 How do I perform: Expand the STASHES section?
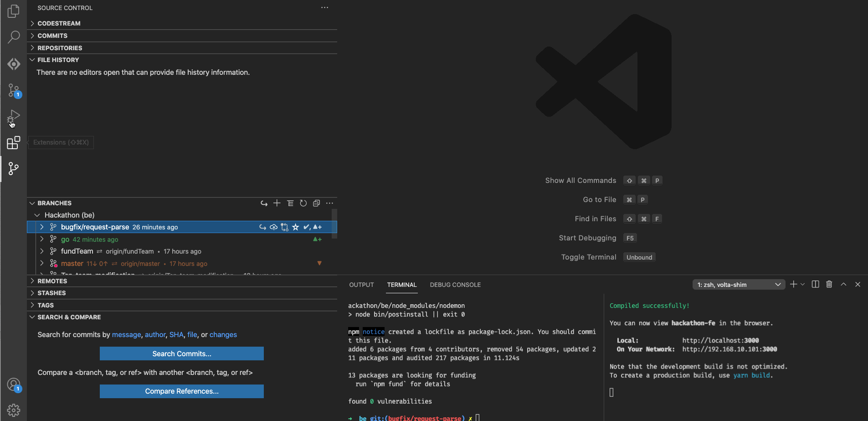[x=182, y=293]
